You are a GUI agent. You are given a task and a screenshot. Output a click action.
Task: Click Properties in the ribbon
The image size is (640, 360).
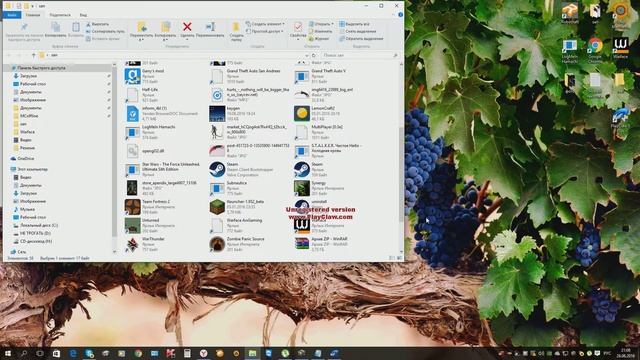[298, 30]
